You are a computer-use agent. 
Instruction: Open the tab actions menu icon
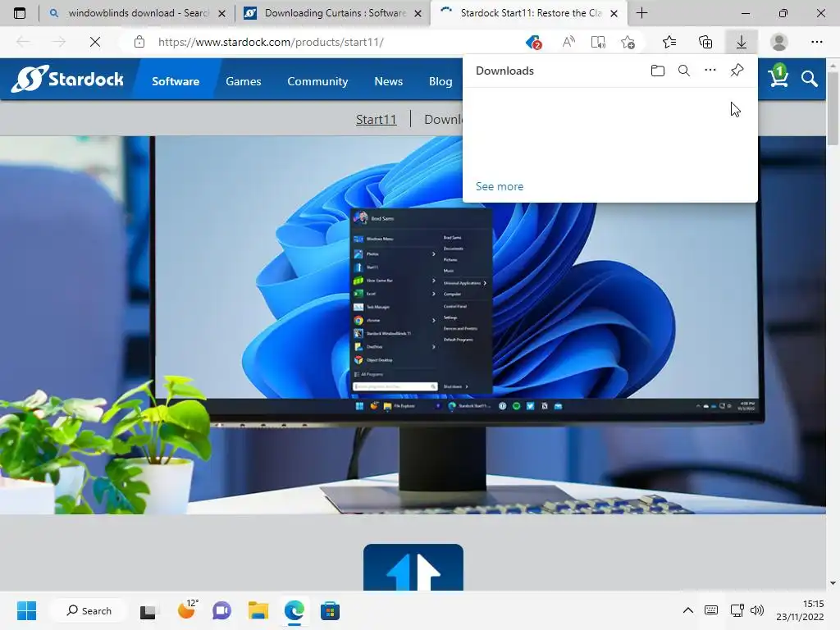tap(20, 13)
